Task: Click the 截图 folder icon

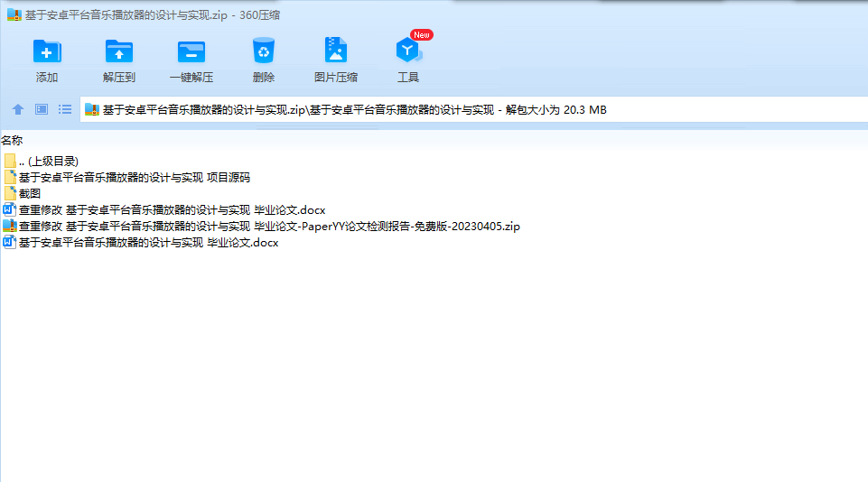Action: coord(10,194)
